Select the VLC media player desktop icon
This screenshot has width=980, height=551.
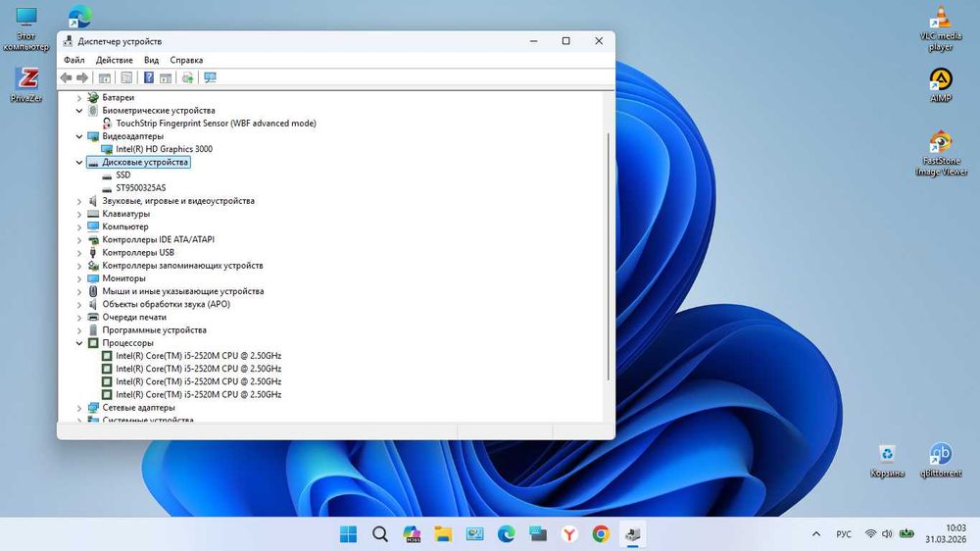point(940,29)
